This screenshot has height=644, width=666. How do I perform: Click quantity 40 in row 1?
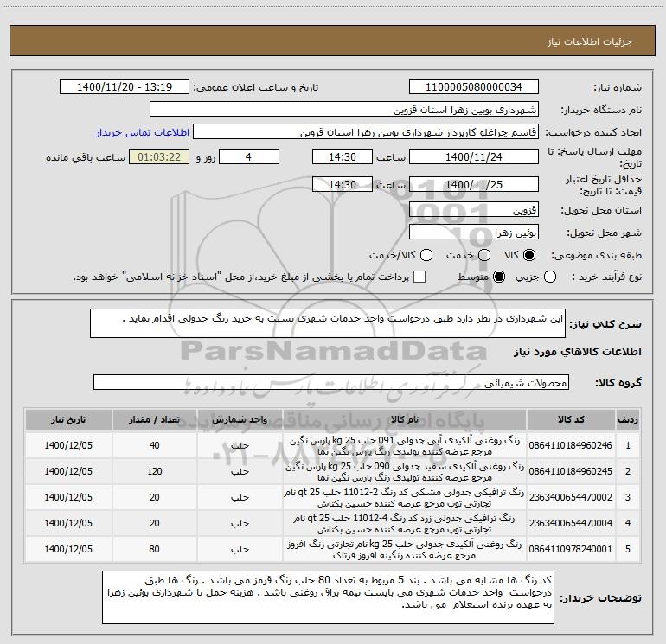pyautogui.click(x=154, y=445)
